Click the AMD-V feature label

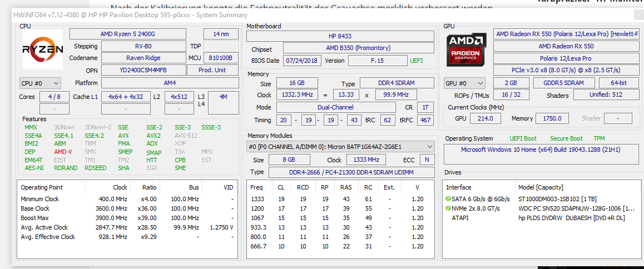pyautogui.click(x=63, y=152)
